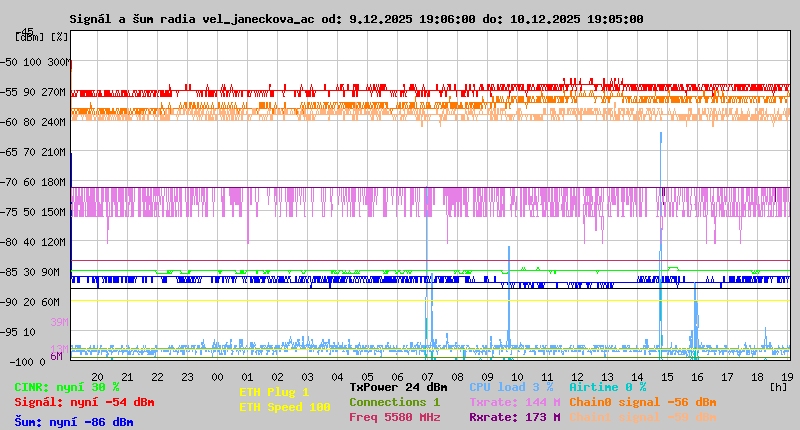Click the '-100 0' y-axis label
Viewport: 800px width, 430px height.
tap(27, 362)
